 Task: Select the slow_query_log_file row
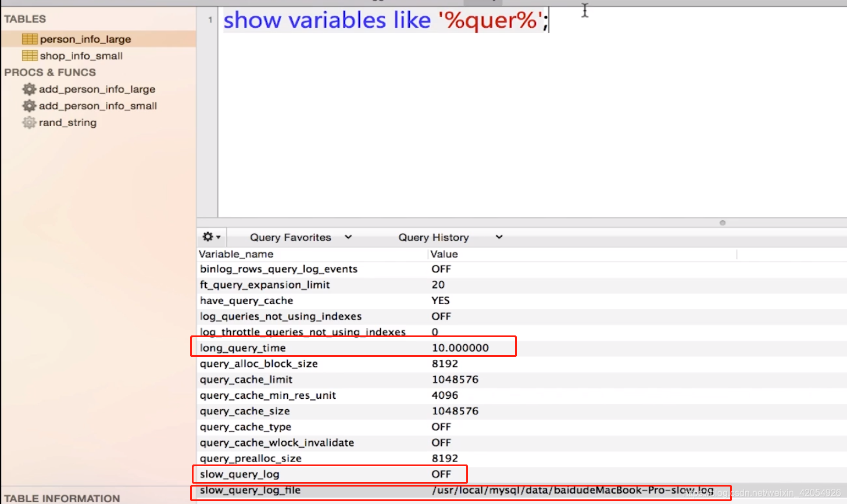[521, 490]
